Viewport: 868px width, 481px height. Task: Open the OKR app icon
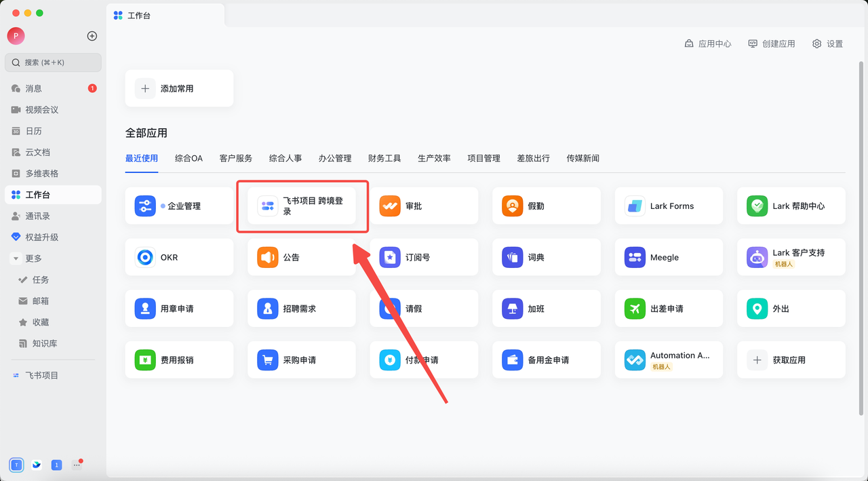[145, 257]
